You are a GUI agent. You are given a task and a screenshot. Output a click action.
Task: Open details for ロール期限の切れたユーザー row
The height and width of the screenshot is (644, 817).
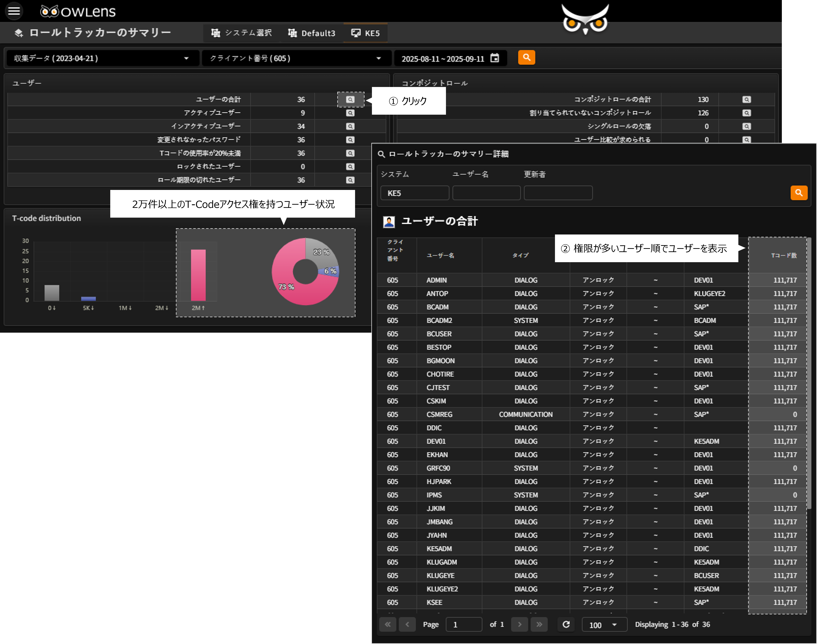click(x=350, y=180)
